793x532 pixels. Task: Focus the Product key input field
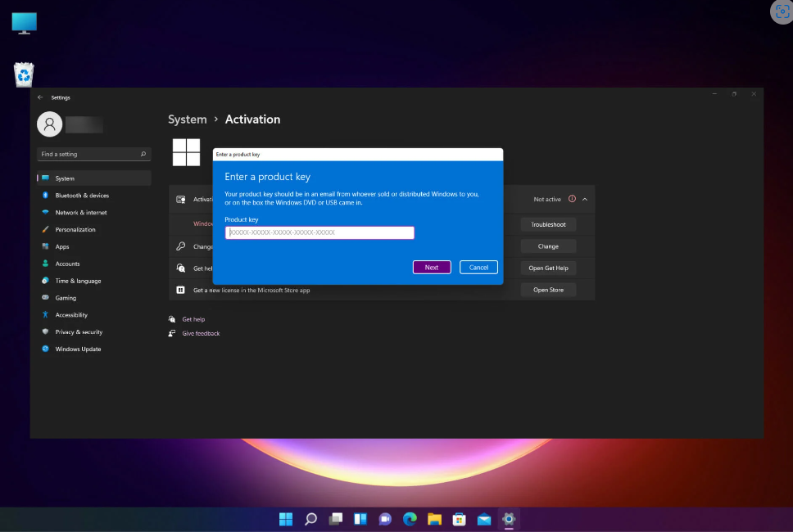point(319,232)
